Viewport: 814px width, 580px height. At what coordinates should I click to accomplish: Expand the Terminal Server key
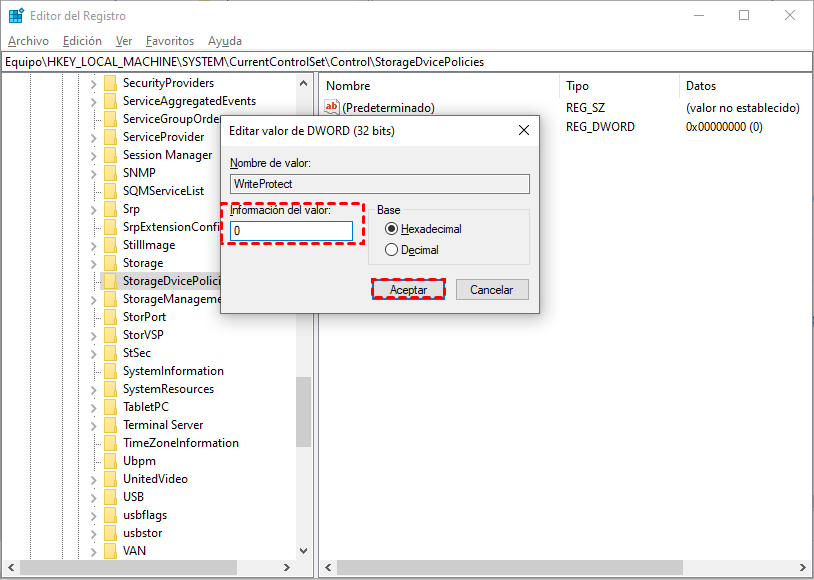click(93, 426)
